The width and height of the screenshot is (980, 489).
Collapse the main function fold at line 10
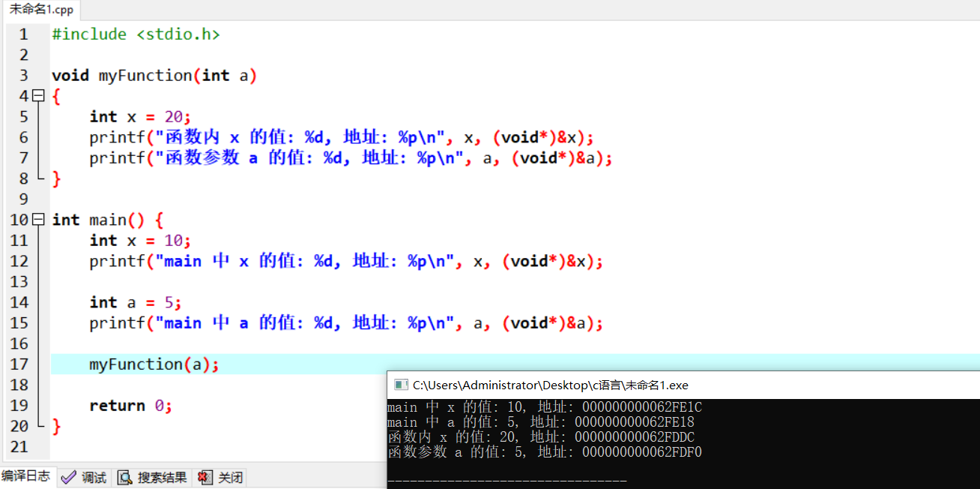click(39, 220)
